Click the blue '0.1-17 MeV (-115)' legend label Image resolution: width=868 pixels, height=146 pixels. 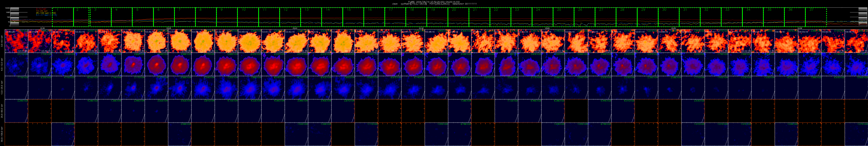47,15
